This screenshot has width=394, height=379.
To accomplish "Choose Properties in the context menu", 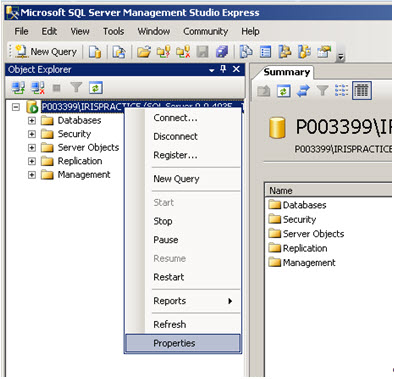I will (x=183, y=343).
